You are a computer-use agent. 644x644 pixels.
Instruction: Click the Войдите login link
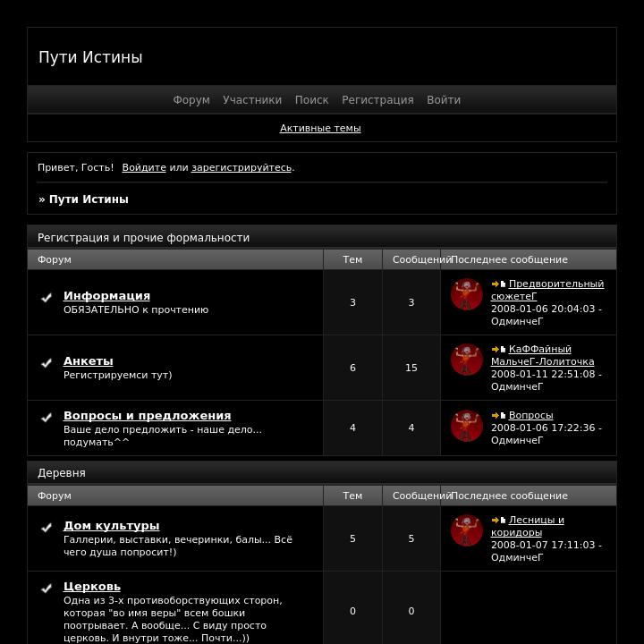144,167
